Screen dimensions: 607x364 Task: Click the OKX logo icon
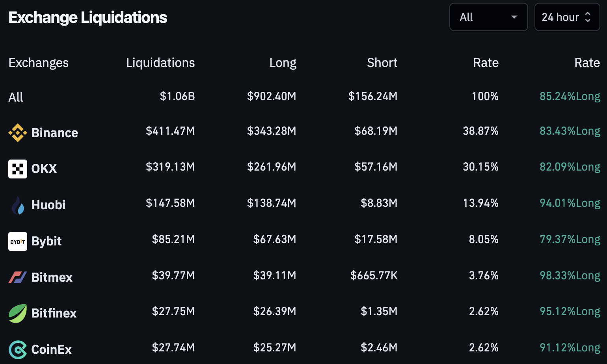(18, 169)
